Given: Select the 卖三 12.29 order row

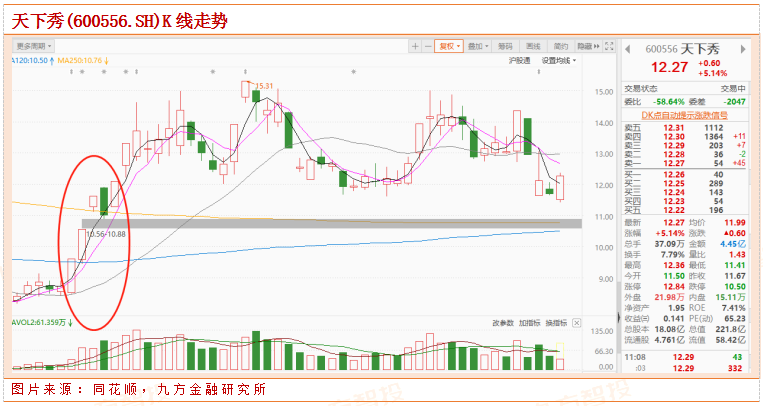Looking at the screenshot, I should (685, 146).
